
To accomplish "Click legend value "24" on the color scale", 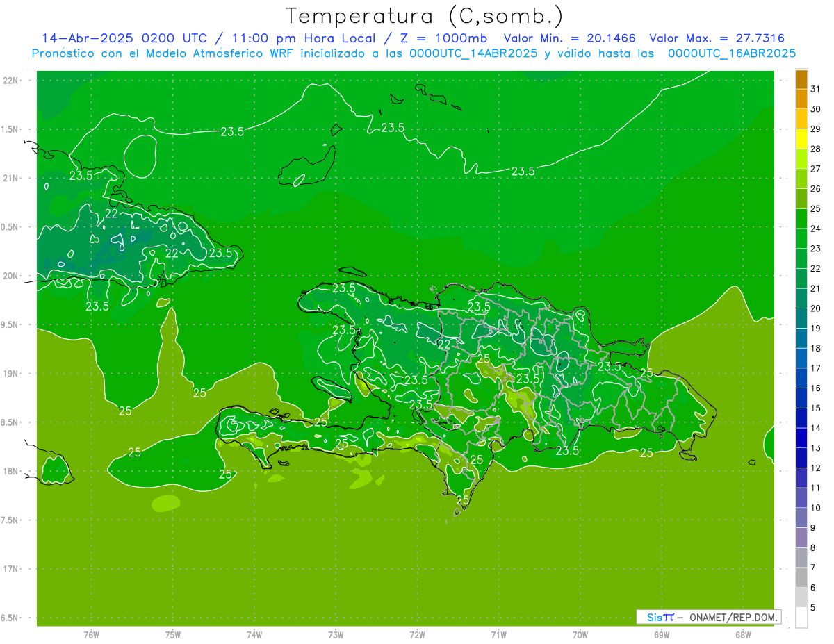I will point(816,229).
